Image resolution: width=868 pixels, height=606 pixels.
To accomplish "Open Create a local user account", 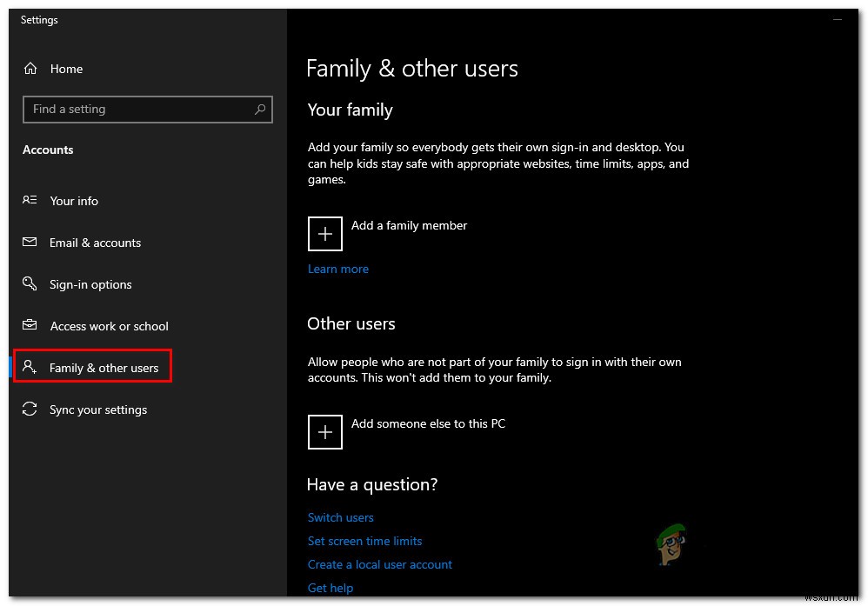I will click(x=379, y=564).
